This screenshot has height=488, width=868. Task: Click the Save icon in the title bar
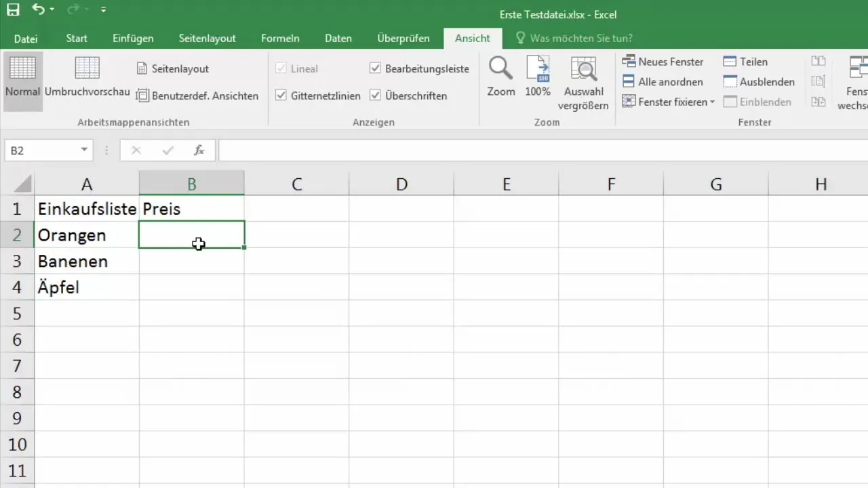tap(13, 9)
